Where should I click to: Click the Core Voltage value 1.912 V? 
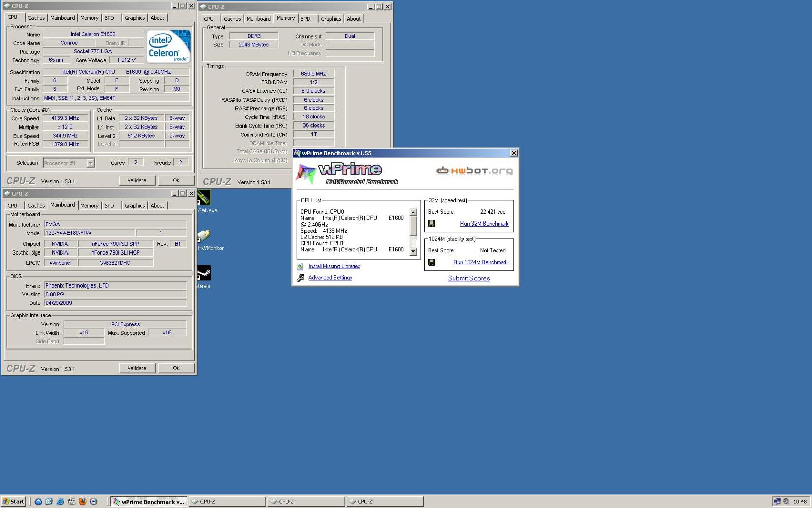[126, 60]
